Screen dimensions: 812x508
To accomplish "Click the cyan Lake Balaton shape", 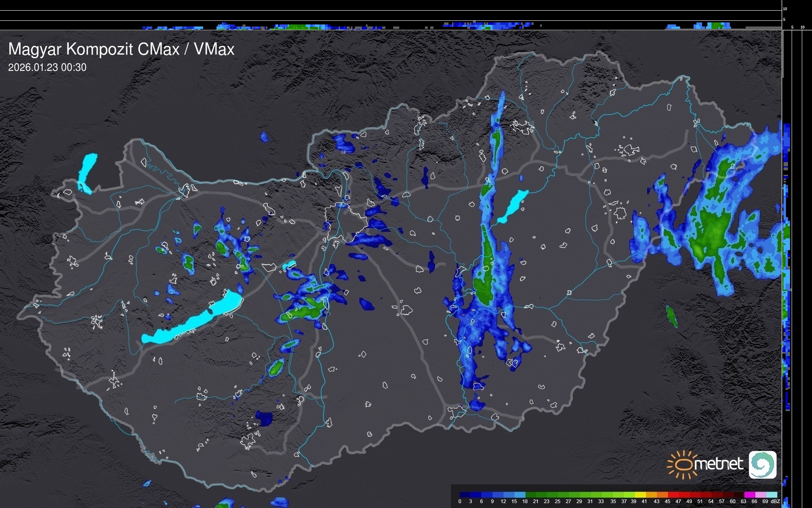I will tap(191, 322).
